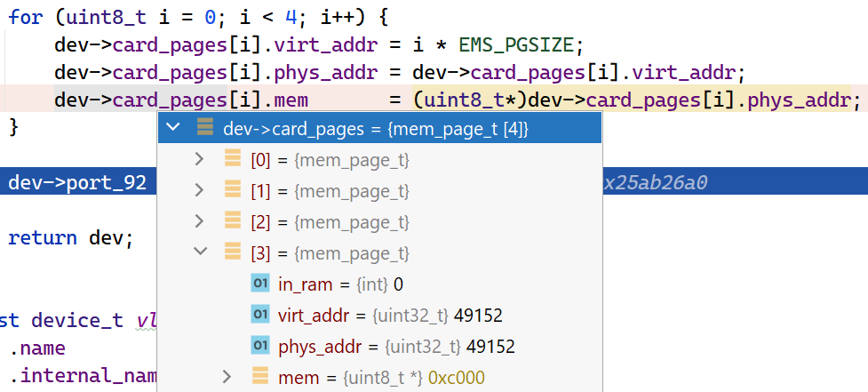Collapse array element [3] chevron

(x=200, y=252)
